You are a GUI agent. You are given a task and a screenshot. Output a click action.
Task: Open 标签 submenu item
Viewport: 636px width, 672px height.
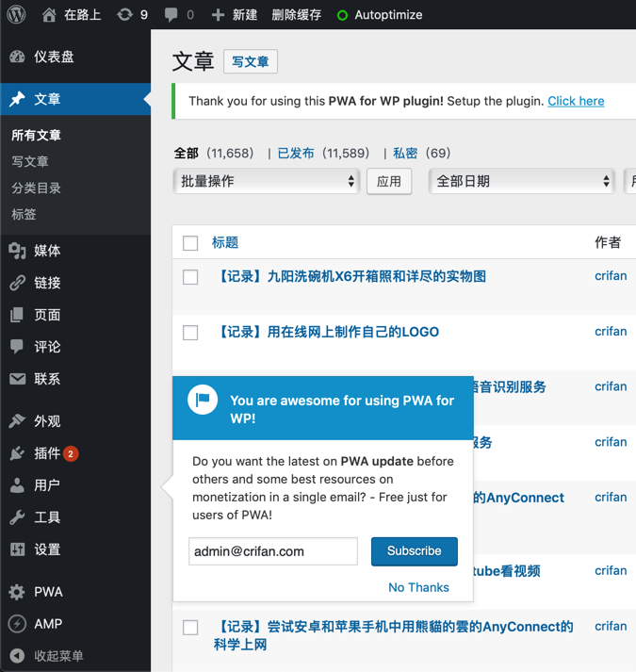pos(24,214)
